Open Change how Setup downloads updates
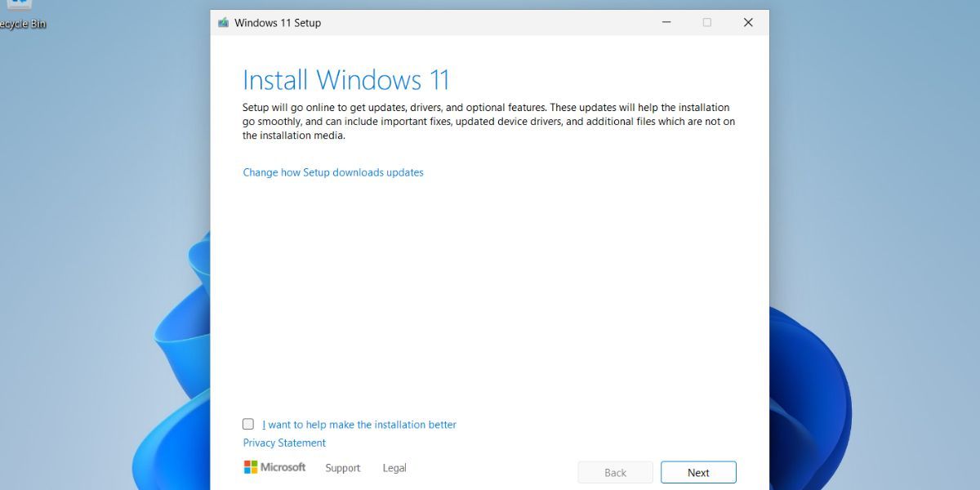The height and width of the screenshot is (490, 980). point(333,172)
